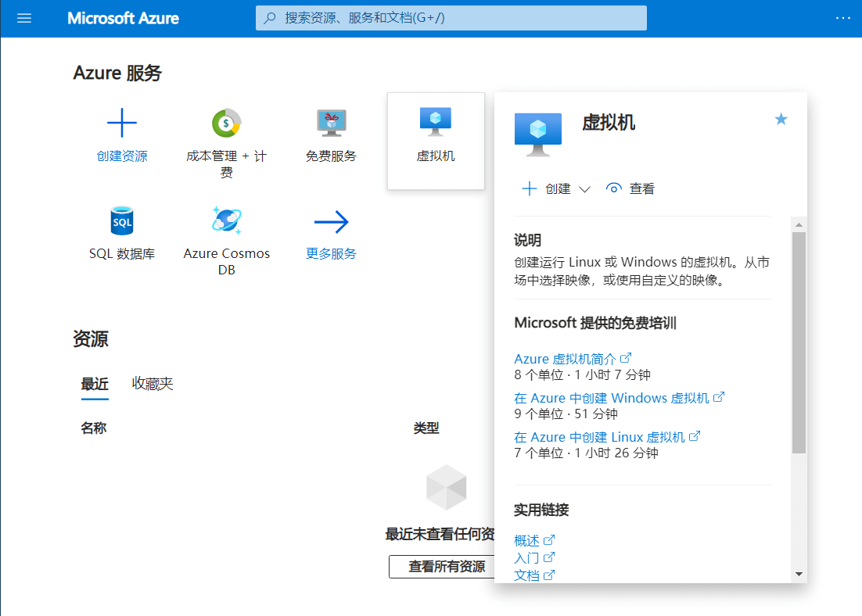Click the popup scrollbar thumb
Image resolution: width=862 pixels, height=616 pixels.
[799, 342]
